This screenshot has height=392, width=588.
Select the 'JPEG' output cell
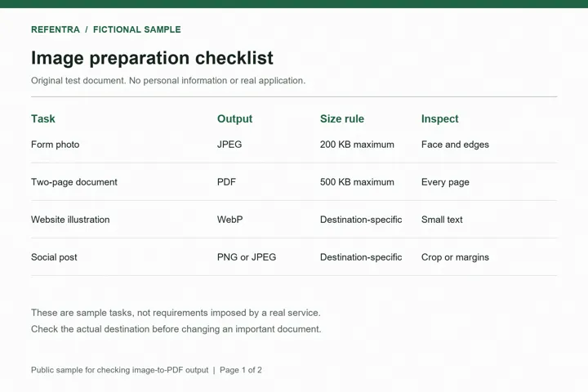pyautogui.click(x=229, y=145)
